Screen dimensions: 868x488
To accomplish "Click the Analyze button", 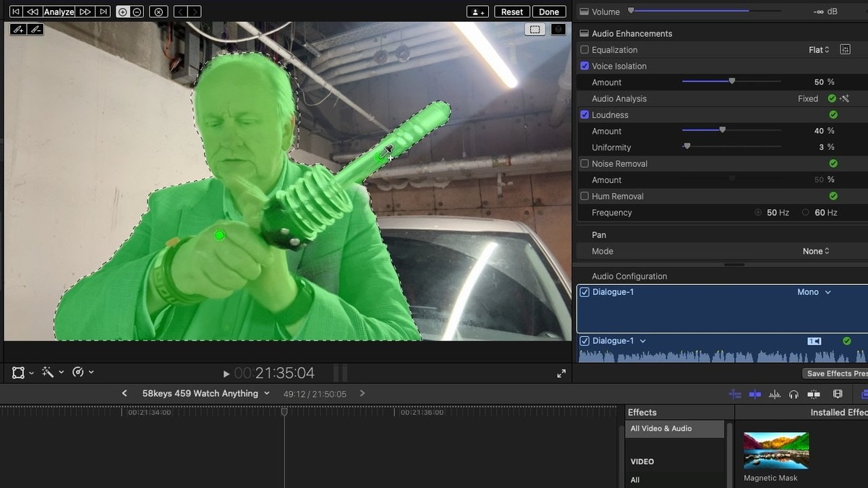I will point(59,12).
